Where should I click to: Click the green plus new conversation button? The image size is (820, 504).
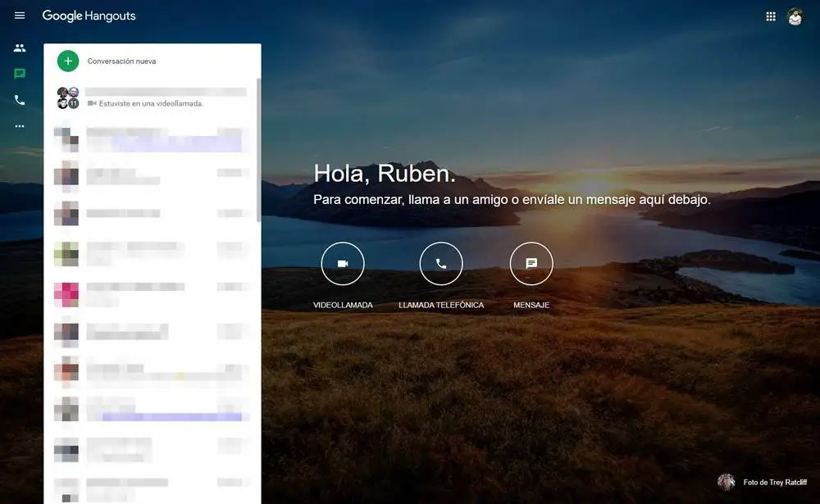point(68,61)
